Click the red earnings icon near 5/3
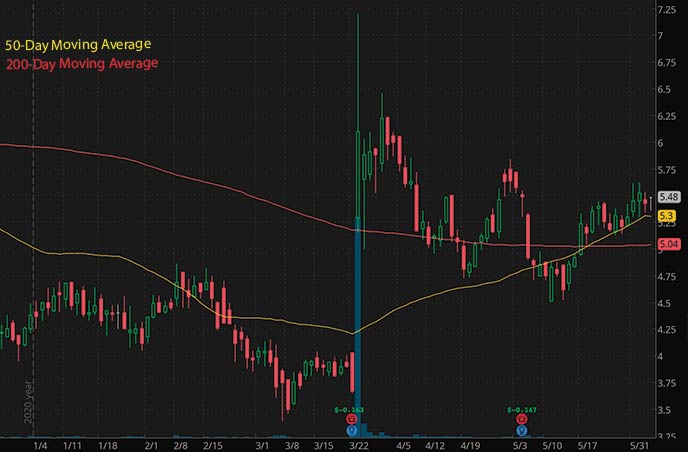Viewport: 688px width, 452px height. click(x=521, y=419)
